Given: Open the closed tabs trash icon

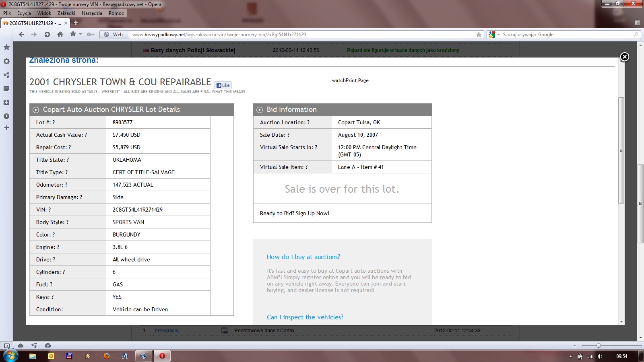Looking at the screenshot, I should point(637,23).
